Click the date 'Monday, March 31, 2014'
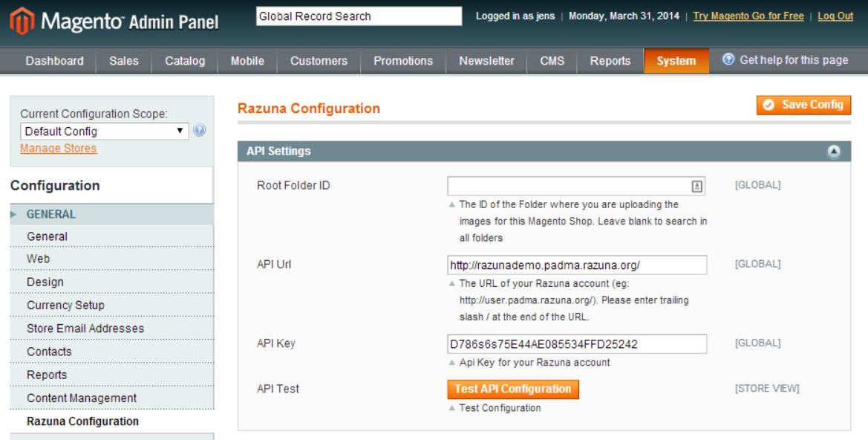 click(624, 16)
